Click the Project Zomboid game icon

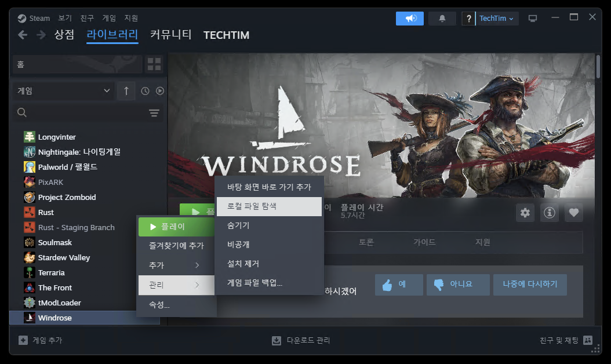pos(29,197)
